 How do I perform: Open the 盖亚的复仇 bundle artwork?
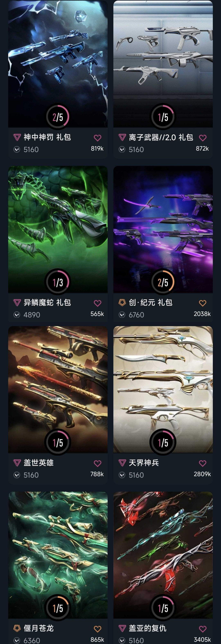pos(163,555)
